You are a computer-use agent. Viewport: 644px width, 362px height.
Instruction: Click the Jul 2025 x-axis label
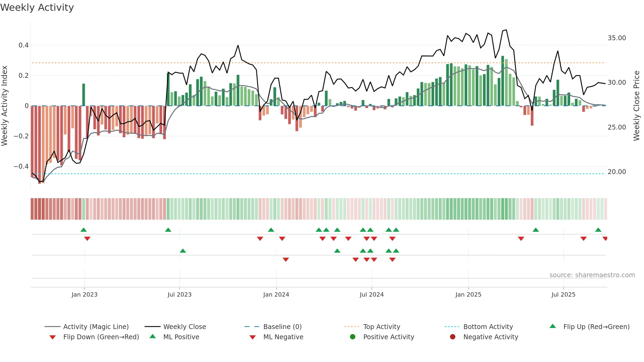(563, 295)
